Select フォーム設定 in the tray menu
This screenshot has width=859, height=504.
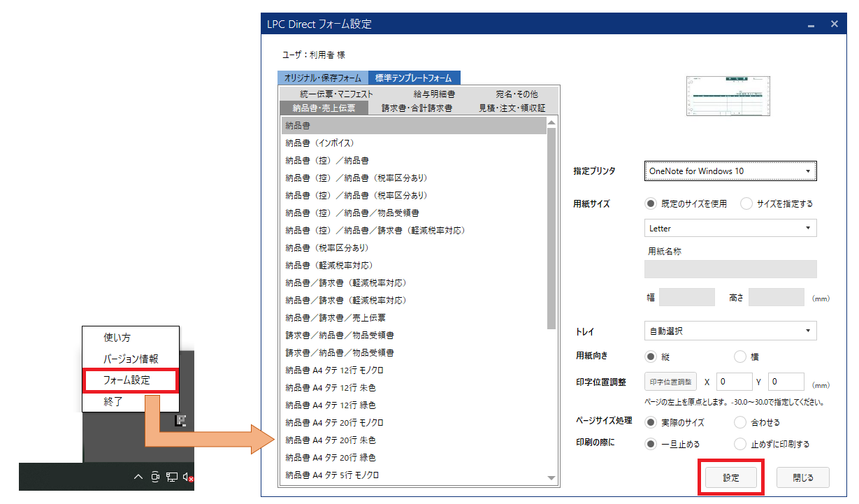[x=131, y=380]
